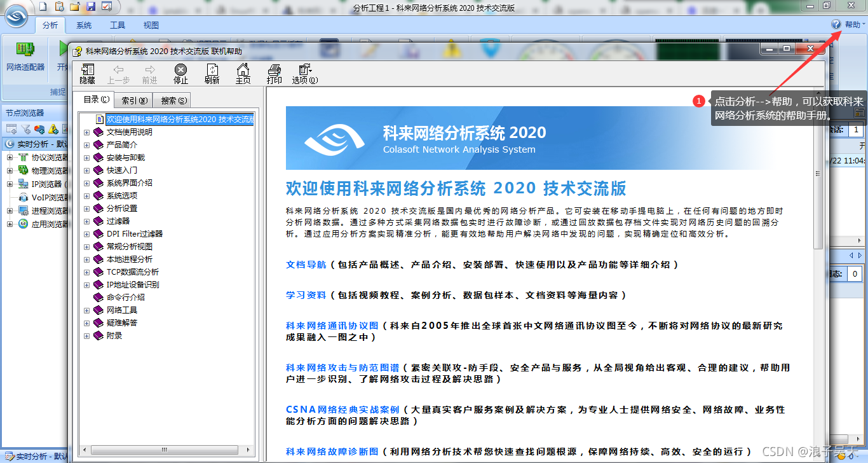868x463 pixels.
Task: Open the 搜索(S) tab in help window
Action: [173, 100]
